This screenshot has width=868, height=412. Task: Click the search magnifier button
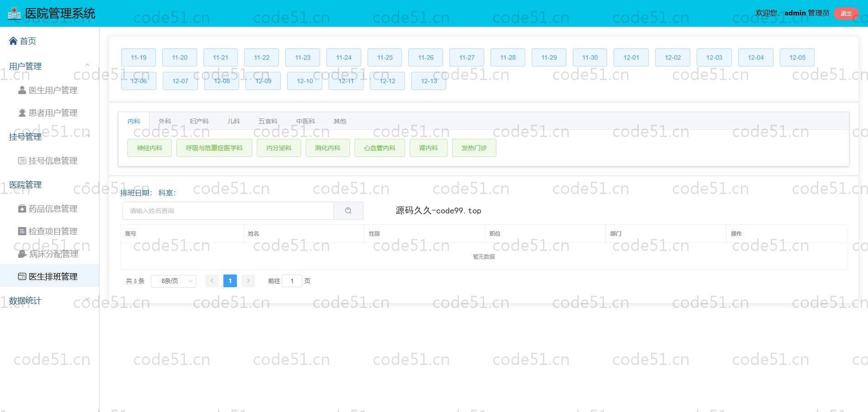(348, 211)
